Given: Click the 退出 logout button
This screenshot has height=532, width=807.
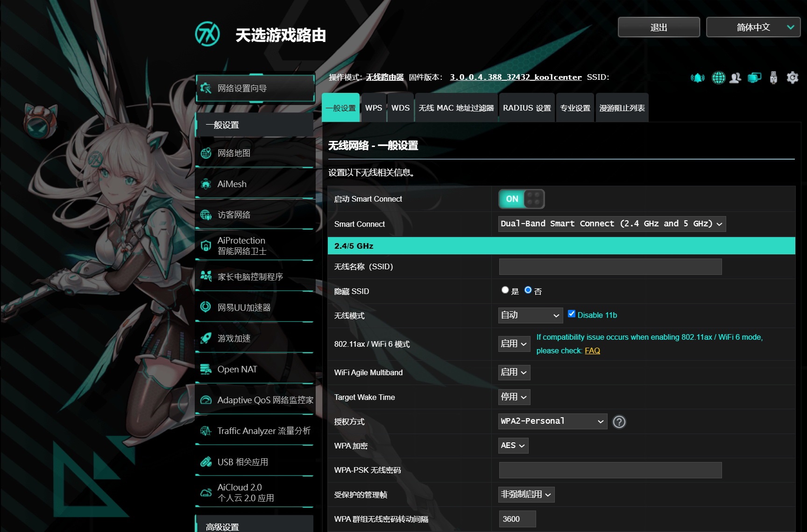Looking at the screenshot, I should pos(658,27).
